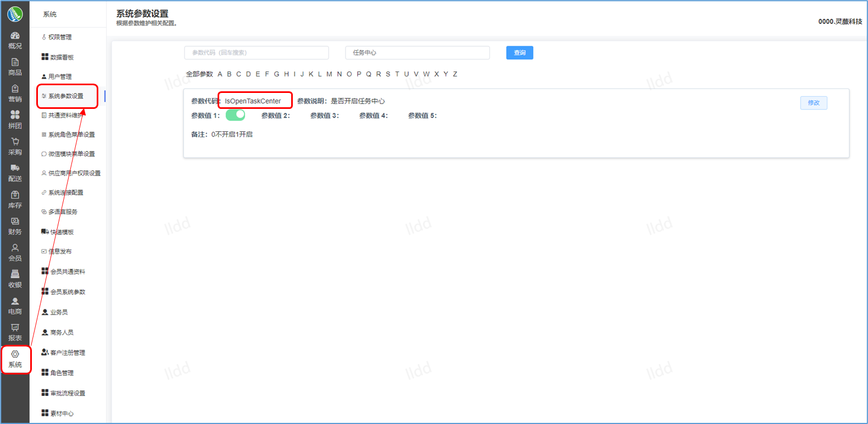Viewport: 868px width, 424px height.
Task: Open the 会员 members section
Action: tap(15, 252)
